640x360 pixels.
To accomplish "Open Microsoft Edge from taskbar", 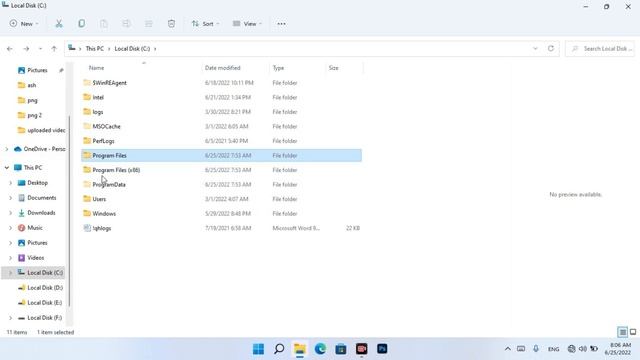I will tap(320, 349).
